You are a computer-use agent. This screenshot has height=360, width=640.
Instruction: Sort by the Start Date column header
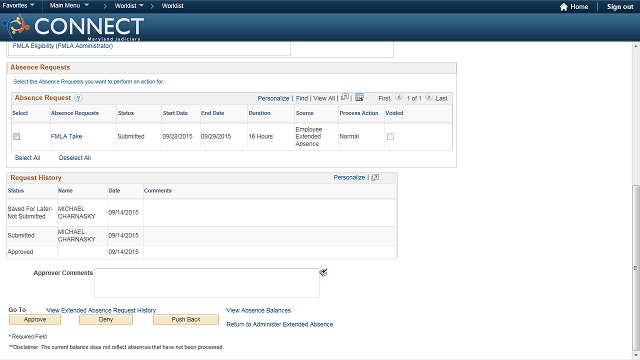point(175,113)
